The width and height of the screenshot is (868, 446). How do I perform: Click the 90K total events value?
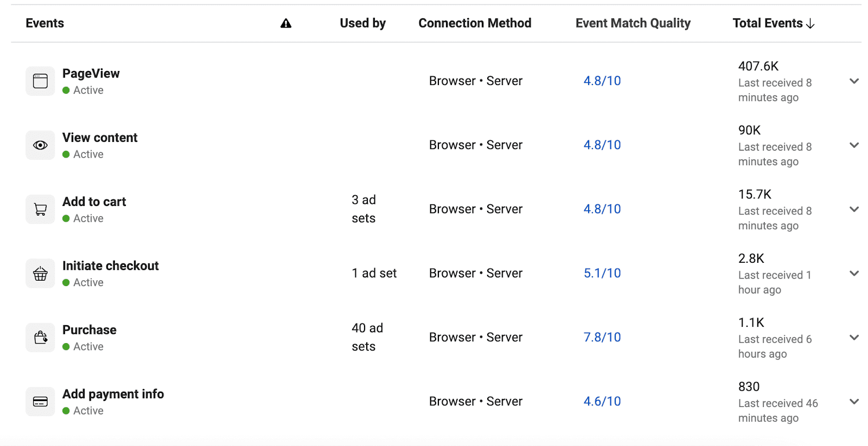(750, 130)
